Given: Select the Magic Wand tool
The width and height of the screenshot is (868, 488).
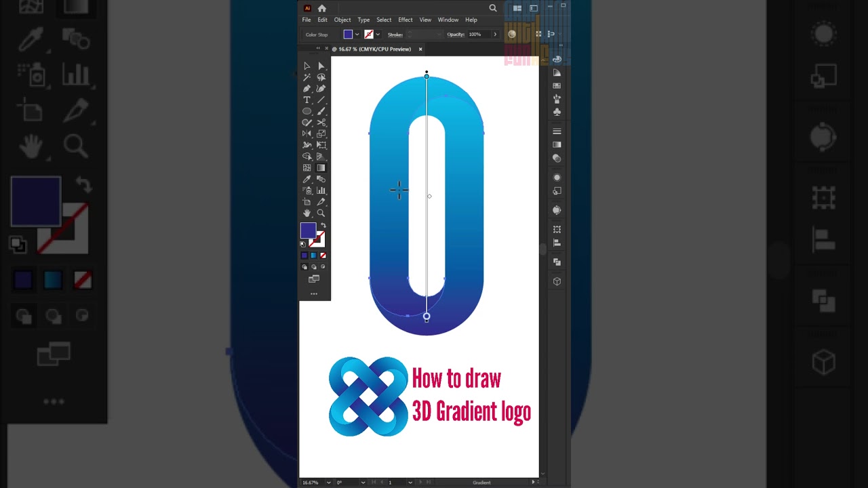Looking at the screenshot, I should tap(307, 77).
